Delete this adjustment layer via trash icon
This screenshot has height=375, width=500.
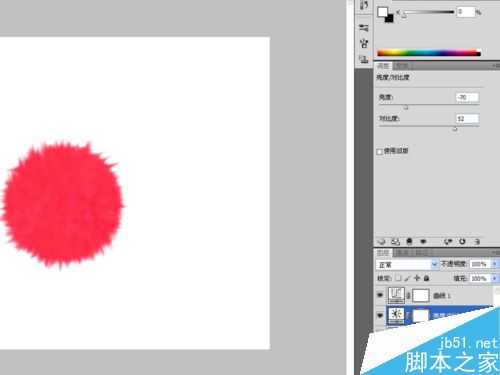477,241
